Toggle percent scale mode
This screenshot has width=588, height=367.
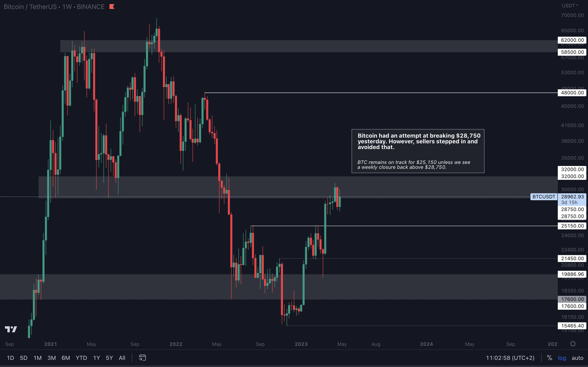tap(549, 358)
